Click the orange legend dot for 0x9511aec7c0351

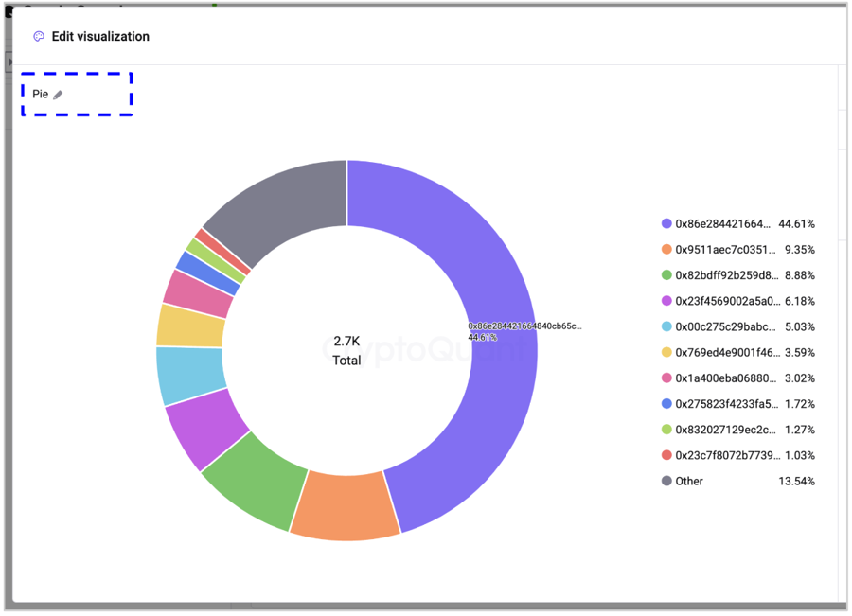pyautogui.click(x=666, y=250)
